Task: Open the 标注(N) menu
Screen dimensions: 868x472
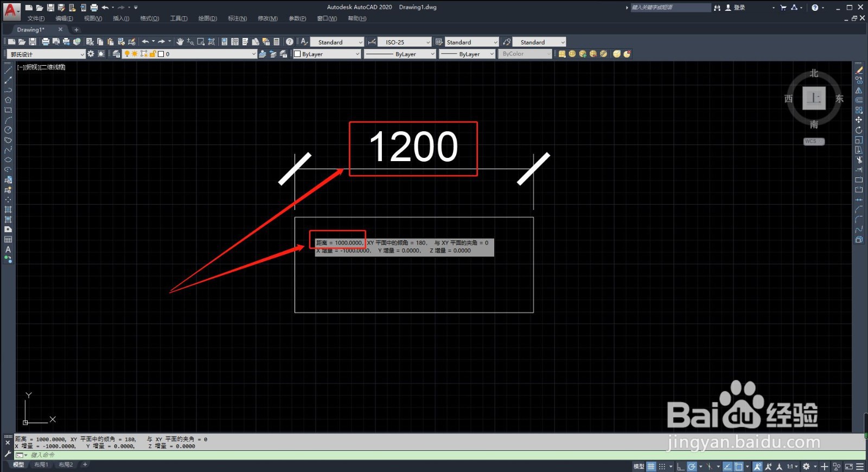Action: click(x=237, y=18)
